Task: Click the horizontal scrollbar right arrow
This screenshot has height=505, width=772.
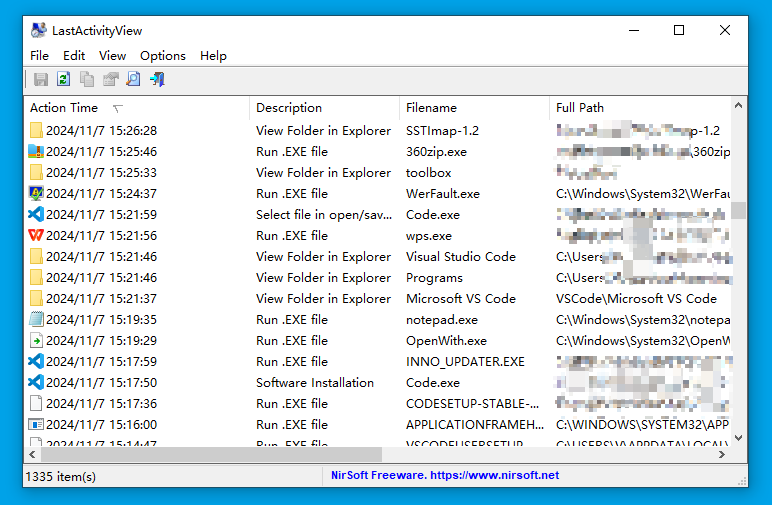Action: point(722,454)
